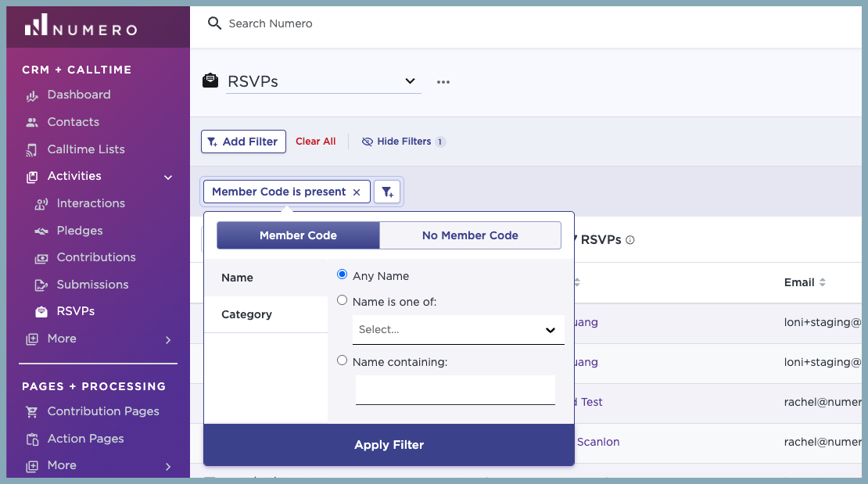Open the Select... name dropdown
868x484 pixels.
coord(458,330)
